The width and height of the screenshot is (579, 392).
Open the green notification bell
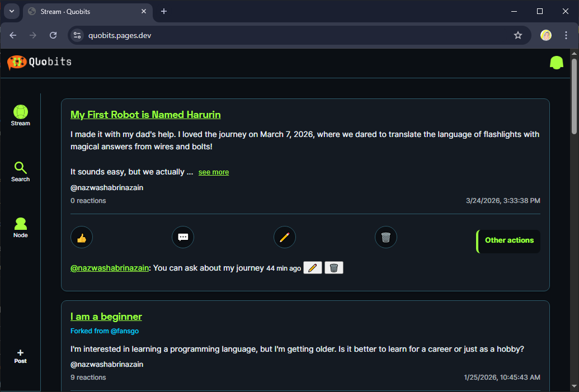556,63
